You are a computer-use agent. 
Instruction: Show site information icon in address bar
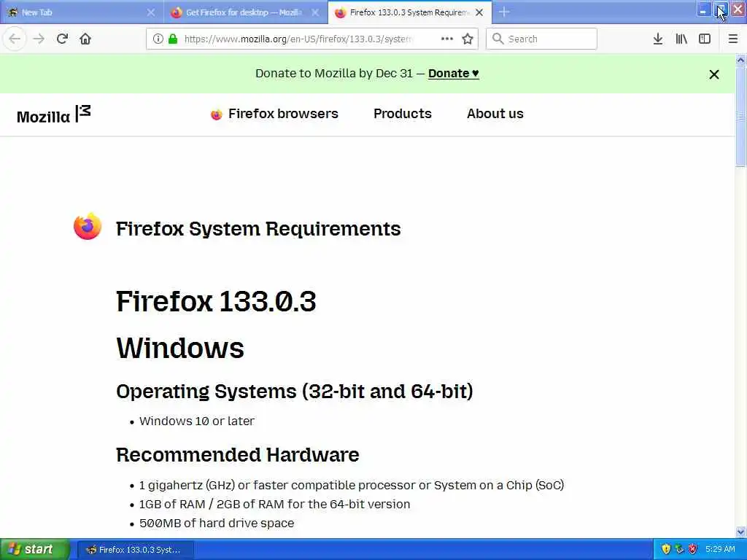(158, 39)
